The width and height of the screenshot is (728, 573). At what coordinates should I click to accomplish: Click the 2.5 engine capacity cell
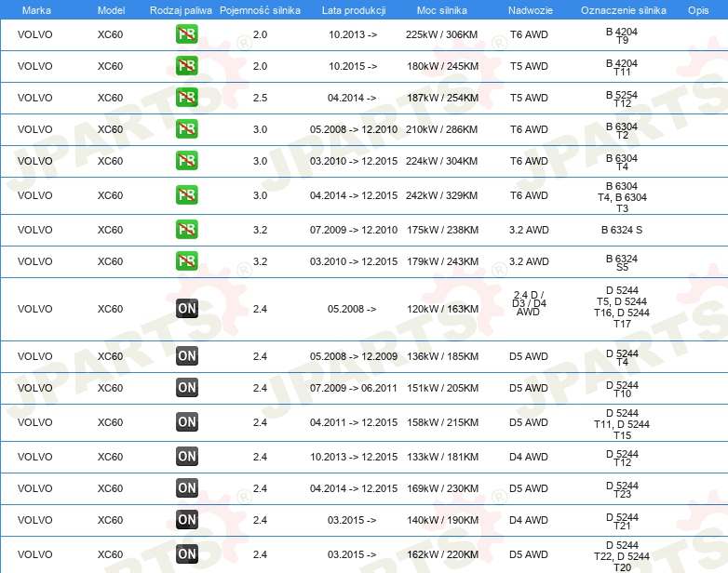coord(260,98)
